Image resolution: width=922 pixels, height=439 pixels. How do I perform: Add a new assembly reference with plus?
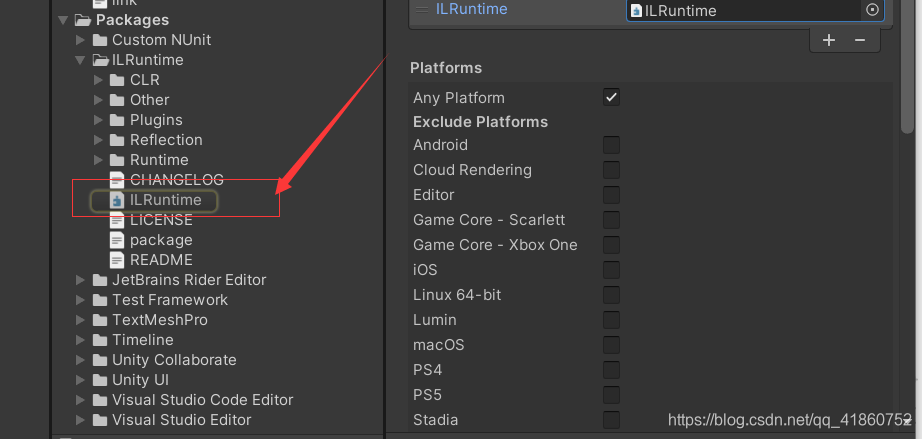point(829,40)
